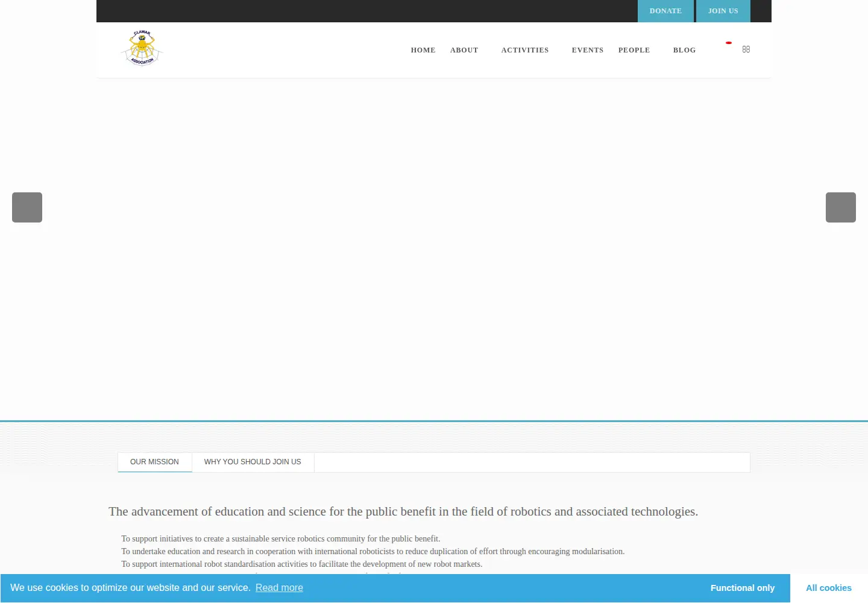Advance to the next slide
Screen dimensions: 868x603
841,207
